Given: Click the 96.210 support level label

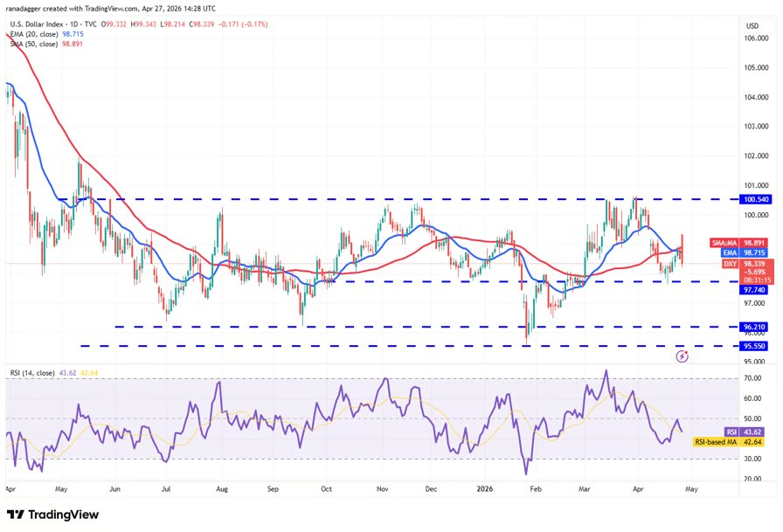Looking at the screenshot, I should pos(754,327).
